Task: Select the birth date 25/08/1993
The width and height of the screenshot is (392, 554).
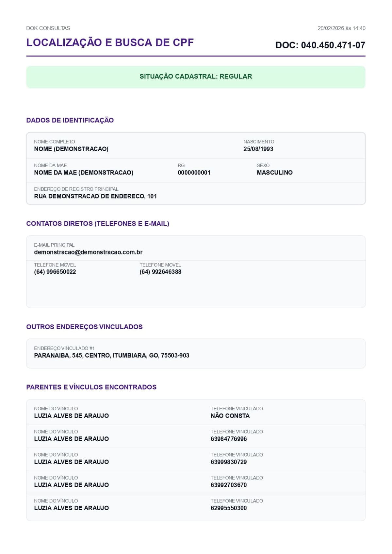Action: [x=258, y=149]
